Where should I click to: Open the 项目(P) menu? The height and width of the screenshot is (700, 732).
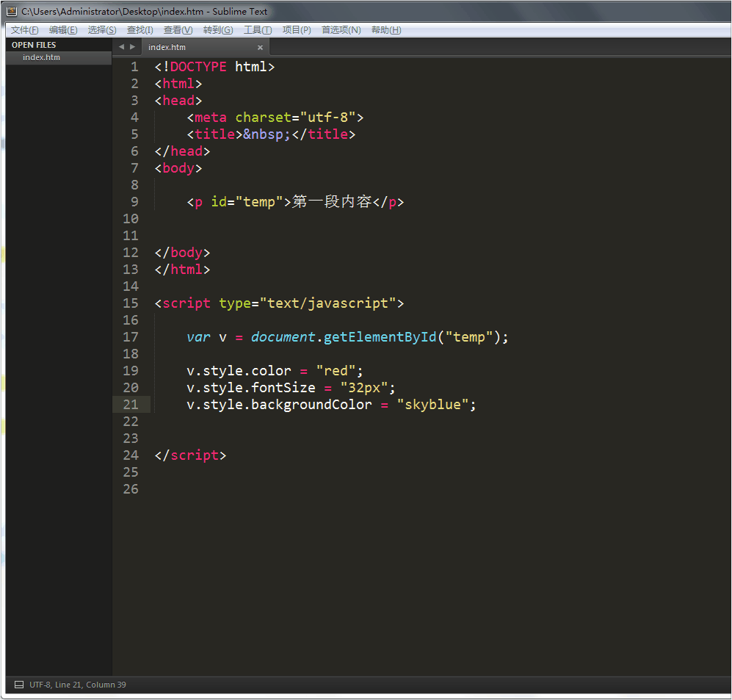tap(297, 30)
